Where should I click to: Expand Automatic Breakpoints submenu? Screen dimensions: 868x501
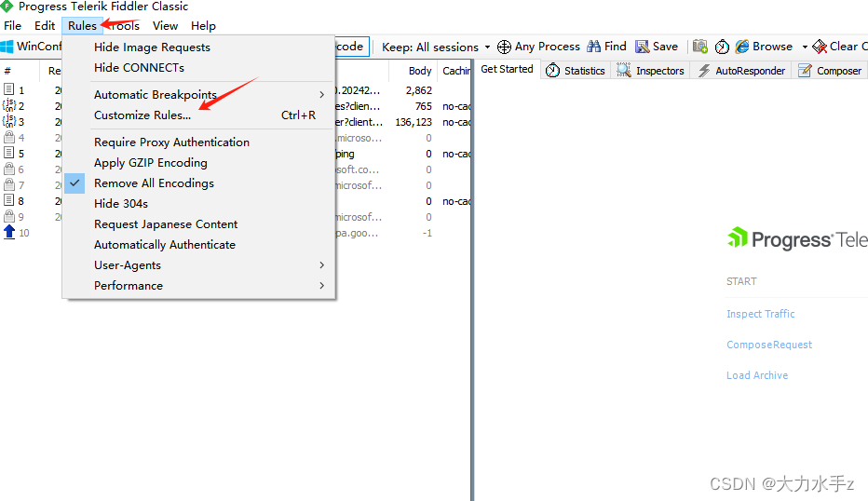[x=198, y=95]
